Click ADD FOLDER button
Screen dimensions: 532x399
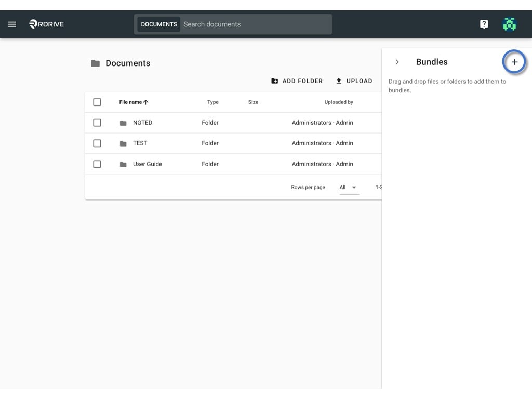(297, 81)
